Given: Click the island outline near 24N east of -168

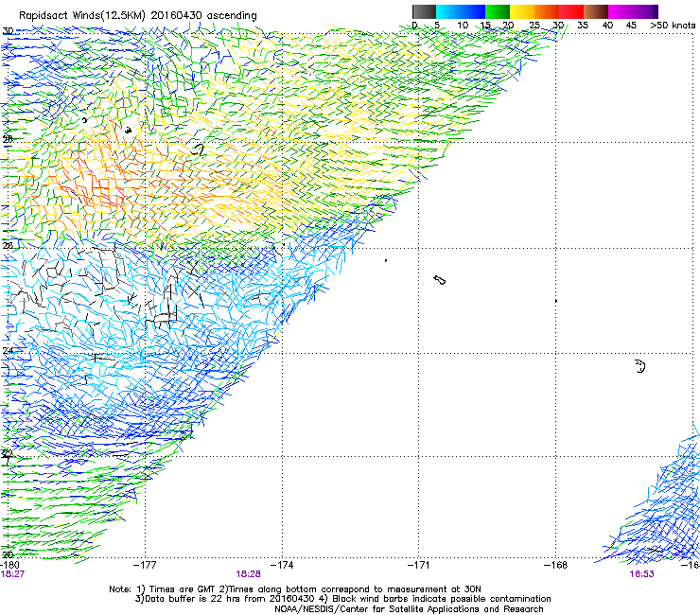Looking at the screenshot, I should pos(640,366).
